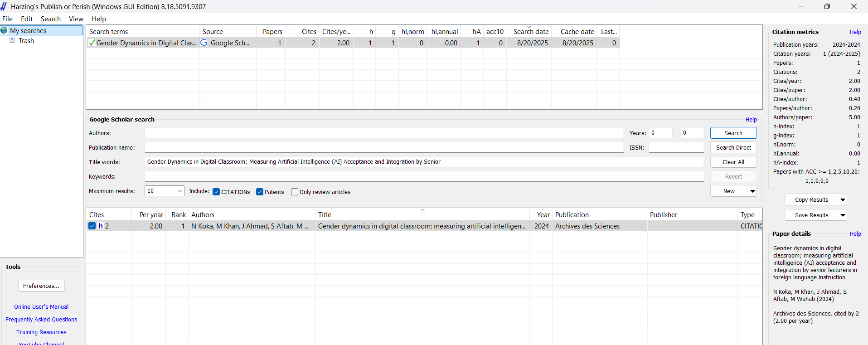Click the start Years input field
The width and height of the screenshot is (868, 345).
tap(660, 133)
